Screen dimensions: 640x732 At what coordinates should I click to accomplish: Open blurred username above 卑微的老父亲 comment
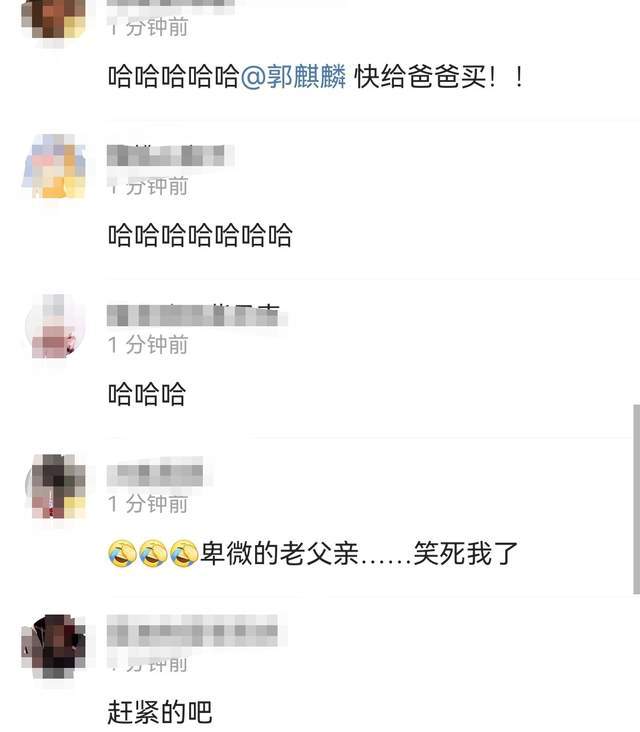click(x=155, y=472)
